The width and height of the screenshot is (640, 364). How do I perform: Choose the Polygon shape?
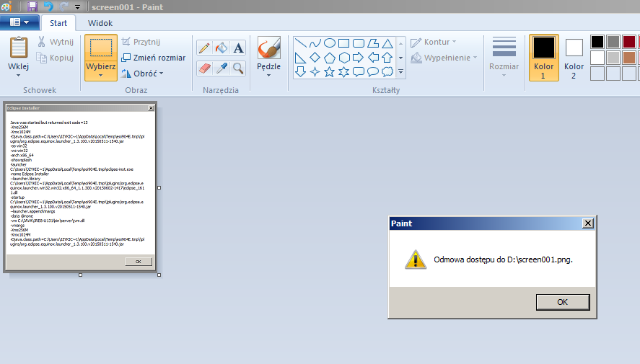pyautogui.click(x=372, y=43)
